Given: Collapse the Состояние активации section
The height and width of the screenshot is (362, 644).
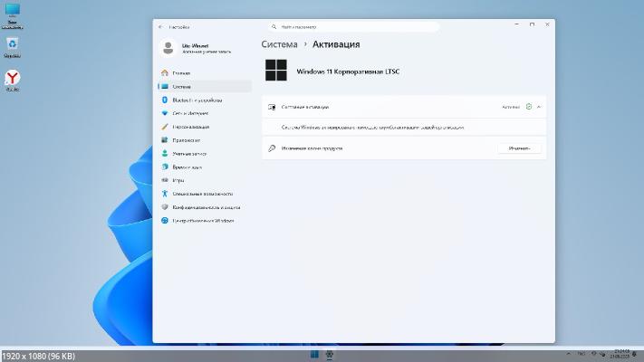Looking at the screenshot, I should pos(539,107).
